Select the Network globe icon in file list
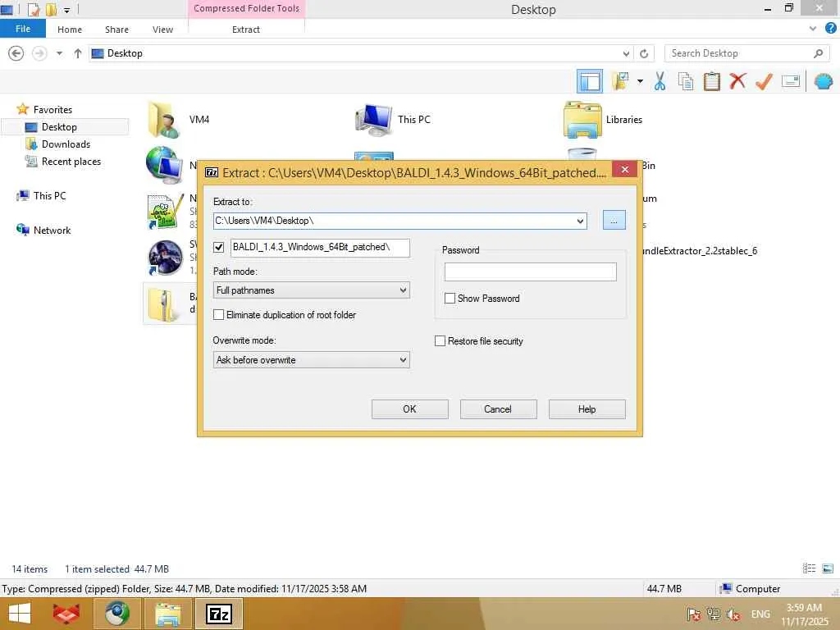Viewport: 840px width, 630px height. point(163,164)
